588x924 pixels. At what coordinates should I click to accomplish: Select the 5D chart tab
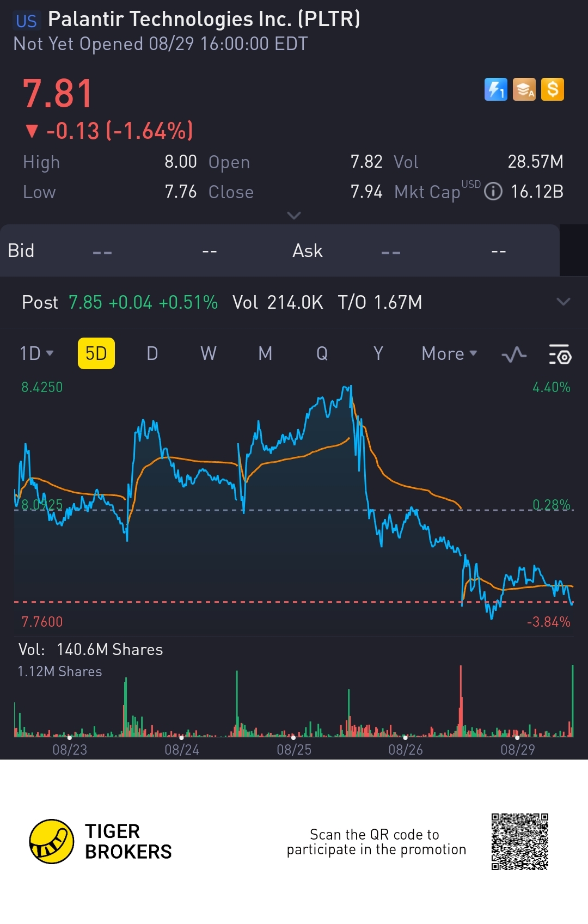pyautogui.click(x=96, y=353)
